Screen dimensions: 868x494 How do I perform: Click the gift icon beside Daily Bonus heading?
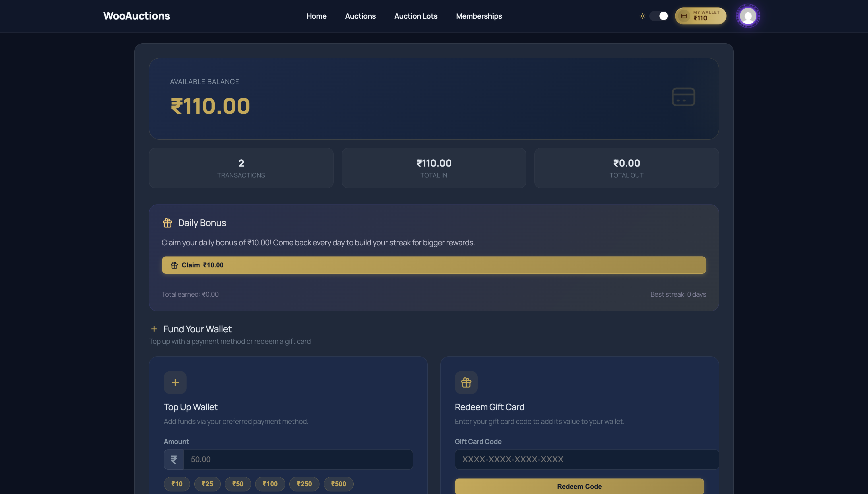168,223
